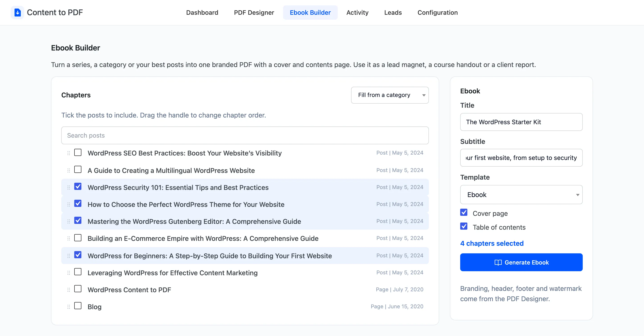644x336 pixels.
Task: Untick WordPress for Beginners checkbox
Action: (78, 255)
